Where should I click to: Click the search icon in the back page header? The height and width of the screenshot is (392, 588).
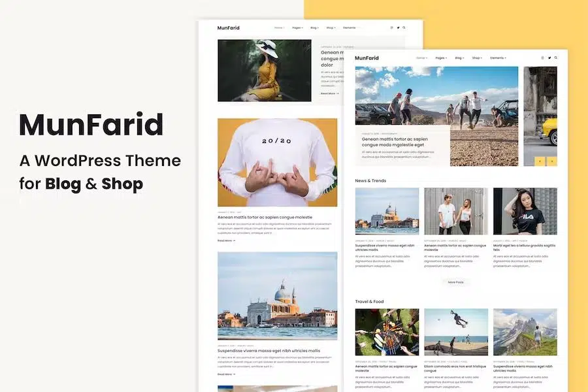(x=404, y=27)
